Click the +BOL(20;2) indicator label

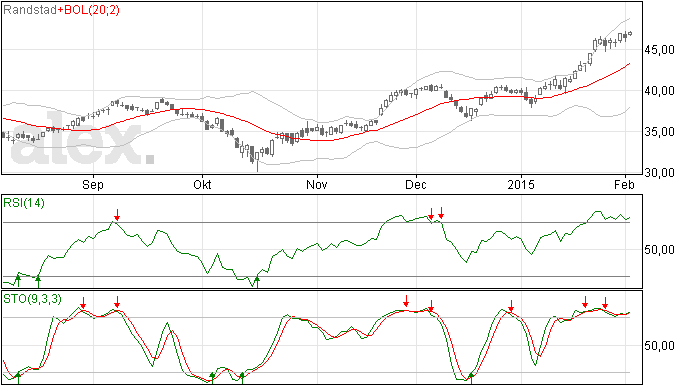point(88,10)
